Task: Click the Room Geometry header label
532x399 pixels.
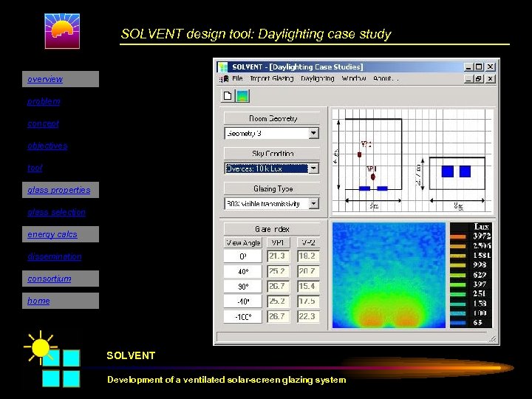Action: click(x=273, y=118)
